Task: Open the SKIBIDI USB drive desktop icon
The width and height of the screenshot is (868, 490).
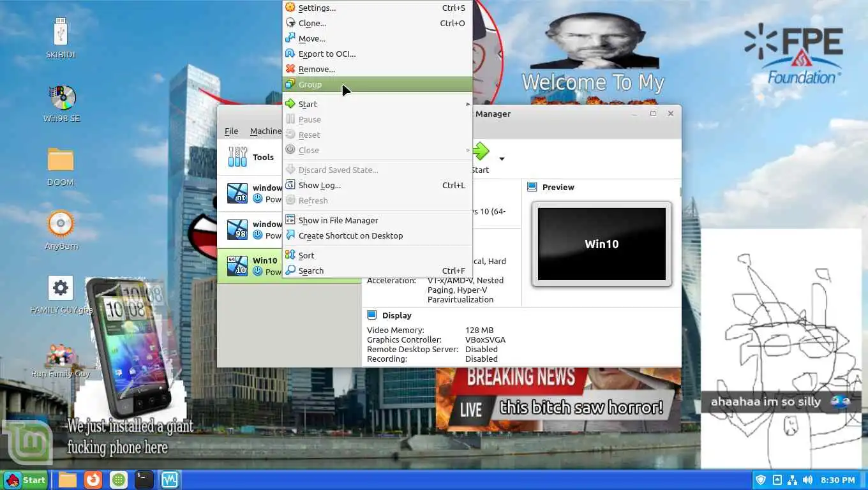Action: 61,38
